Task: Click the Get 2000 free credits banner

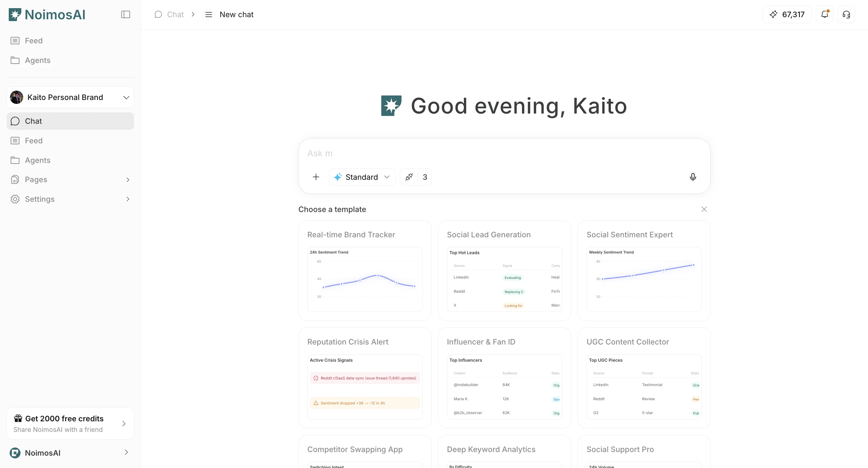Action: click(70, 423)
